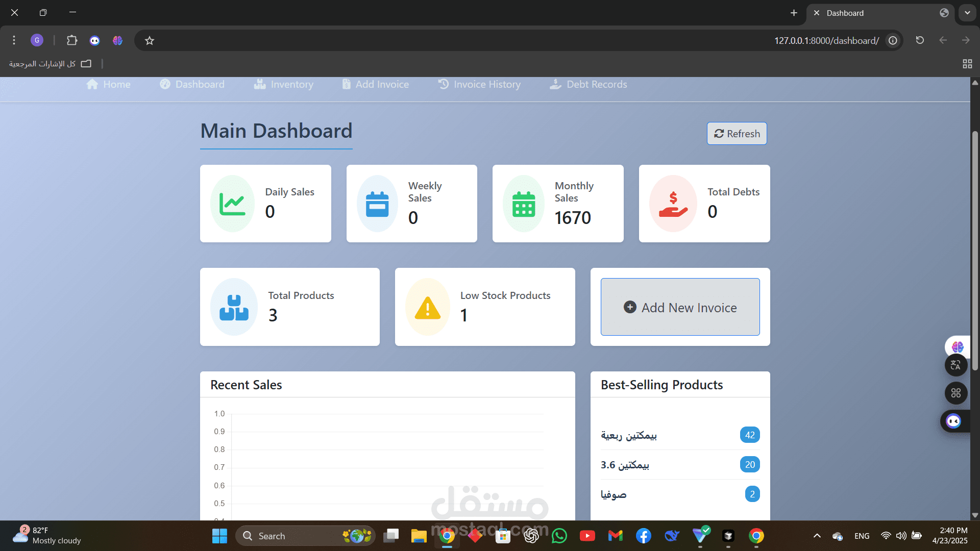Open File Explorer from taskbar
This screenshot has height=551, width=980.
point(419,536)
